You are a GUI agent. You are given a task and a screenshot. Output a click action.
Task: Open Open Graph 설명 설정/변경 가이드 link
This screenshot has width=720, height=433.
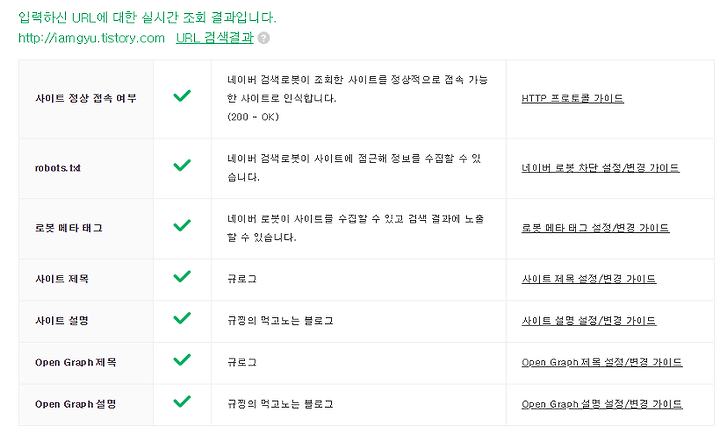602,404
